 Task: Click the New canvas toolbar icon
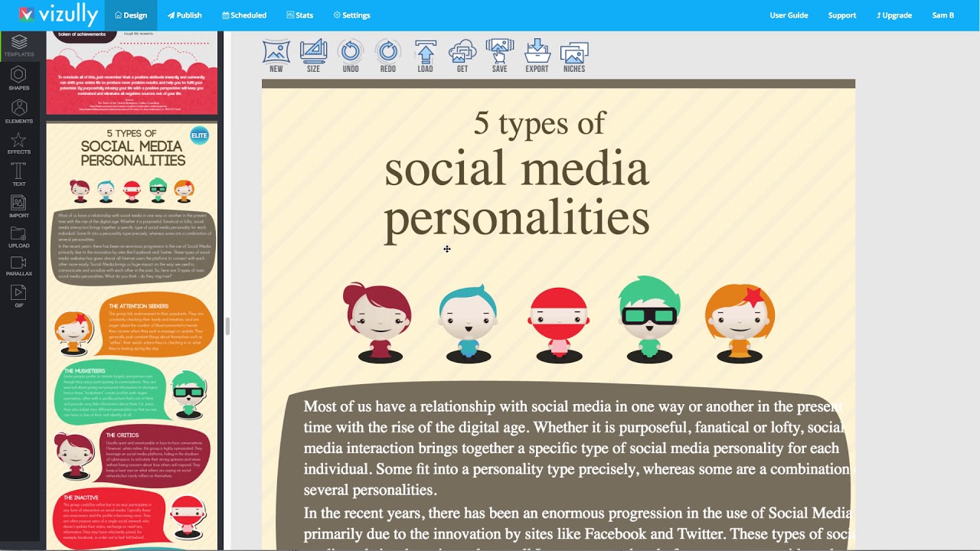[x=276, y=57]
